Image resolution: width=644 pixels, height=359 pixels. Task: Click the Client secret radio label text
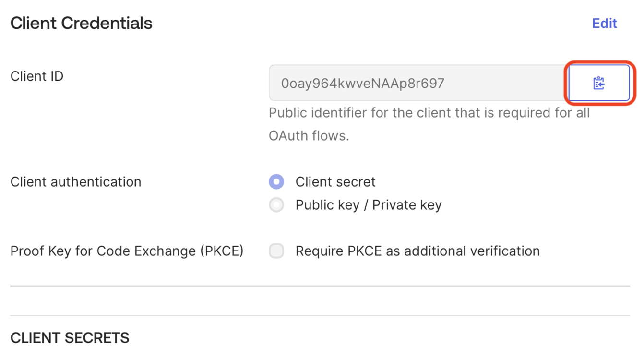335,181
